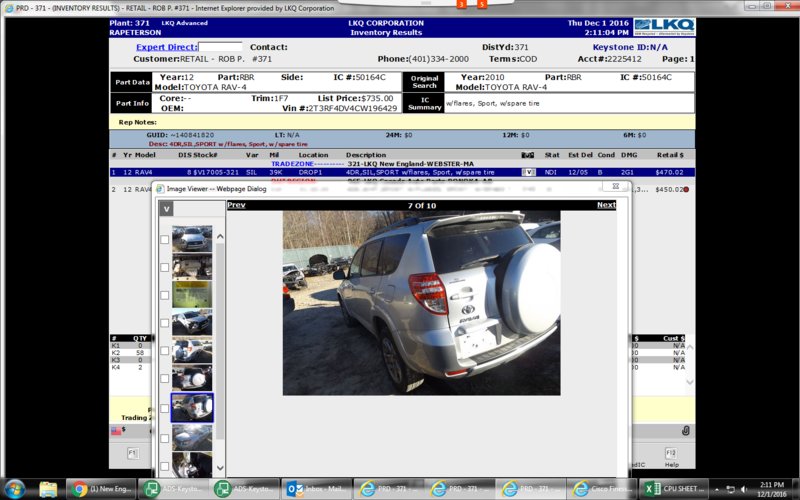Click the quantity table scroll up arrow
The width and height of the screenshot is (800, 500).
(690, 347)
